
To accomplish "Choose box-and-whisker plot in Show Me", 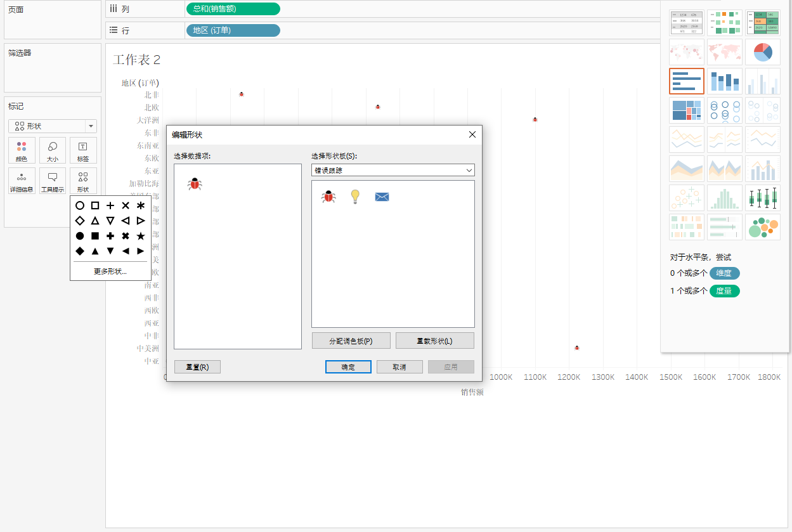I will click(763, 198).
